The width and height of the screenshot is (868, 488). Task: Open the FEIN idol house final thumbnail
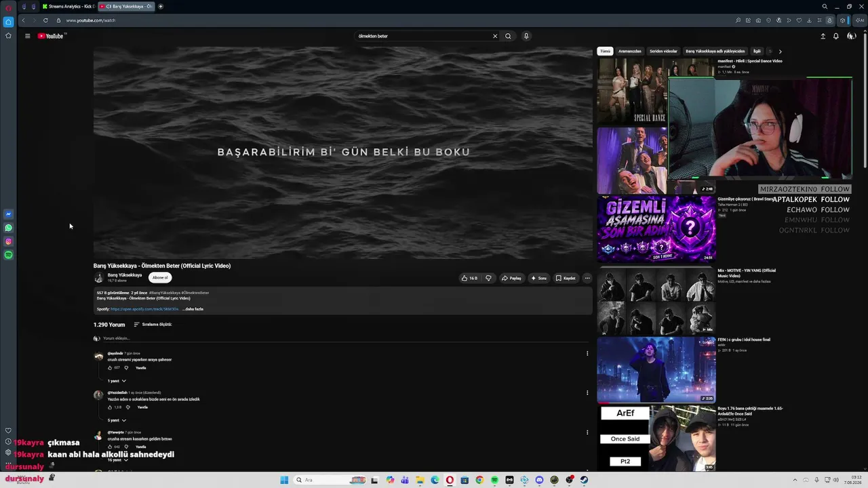click(656, 370)
